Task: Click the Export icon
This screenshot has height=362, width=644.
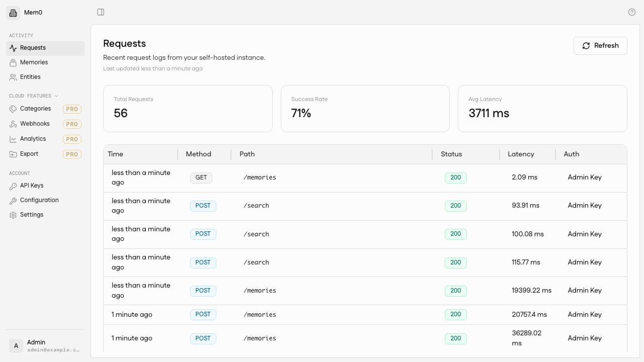Action: (x=13, y=154)
